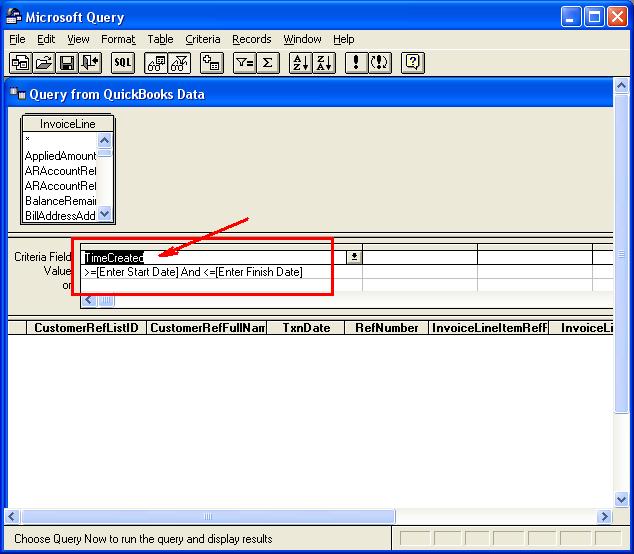Open the Window menu
Screen dimensions: 634x554
pyautogui.click(x=302, y=39)
